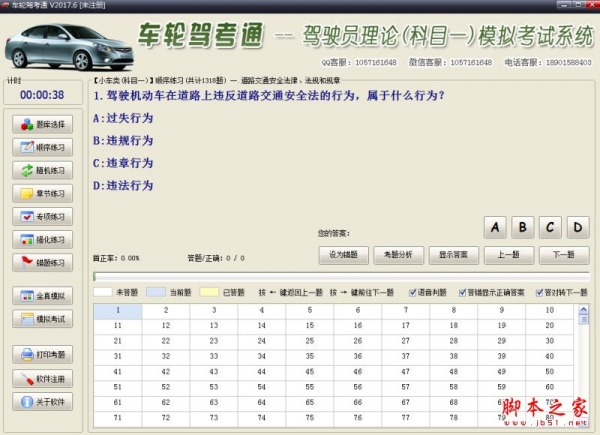600x435 pixels.
Task: Click option text B:违规行为
Action: point(123,141)
